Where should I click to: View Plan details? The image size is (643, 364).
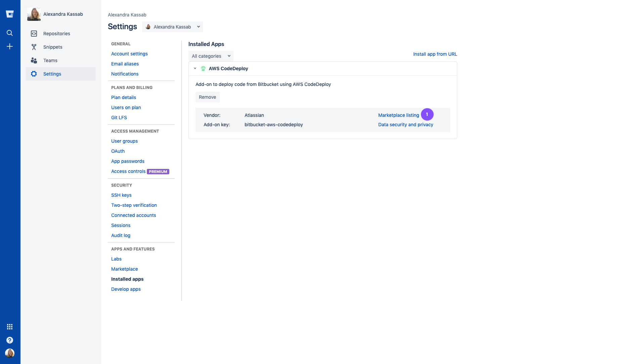(x=124, y=97)
